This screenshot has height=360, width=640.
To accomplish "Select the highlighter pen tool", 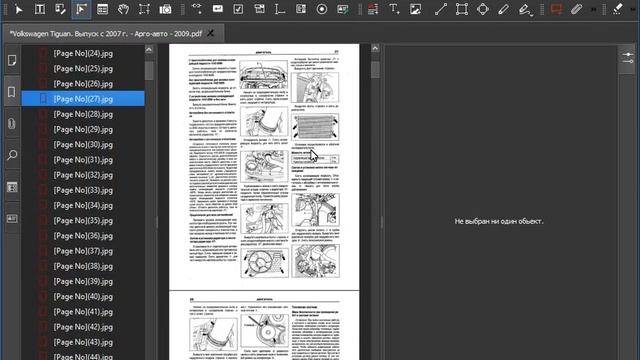I will pos(525,9).
